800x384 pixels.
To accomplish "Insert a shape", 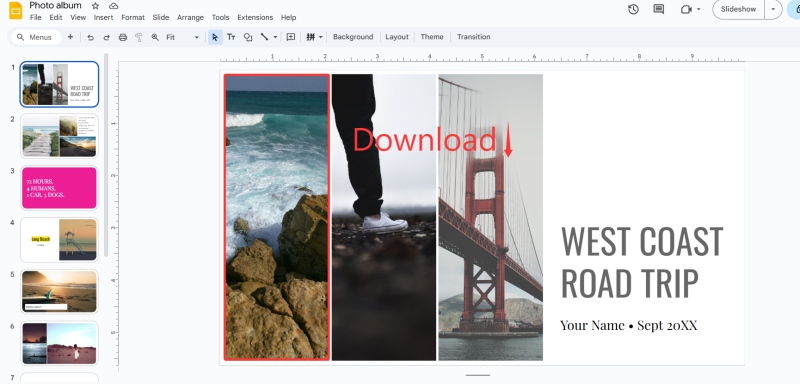I will [x=248, y=37].
